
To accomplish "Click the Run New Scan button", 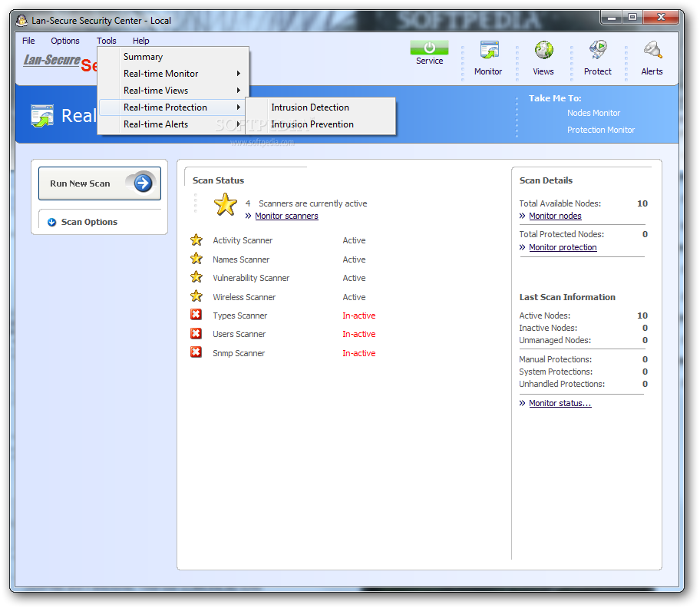I will 100,183.
